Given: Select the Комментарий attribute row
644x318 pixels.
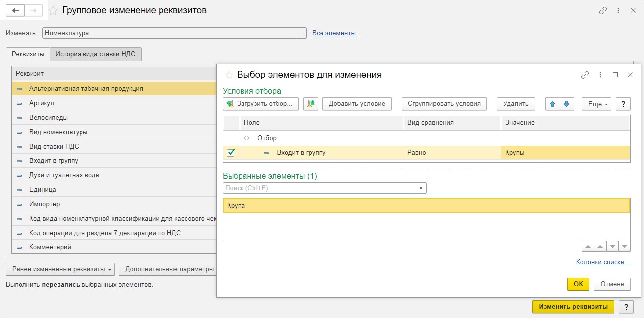Looking at the screenshot, I should [114, 247].
